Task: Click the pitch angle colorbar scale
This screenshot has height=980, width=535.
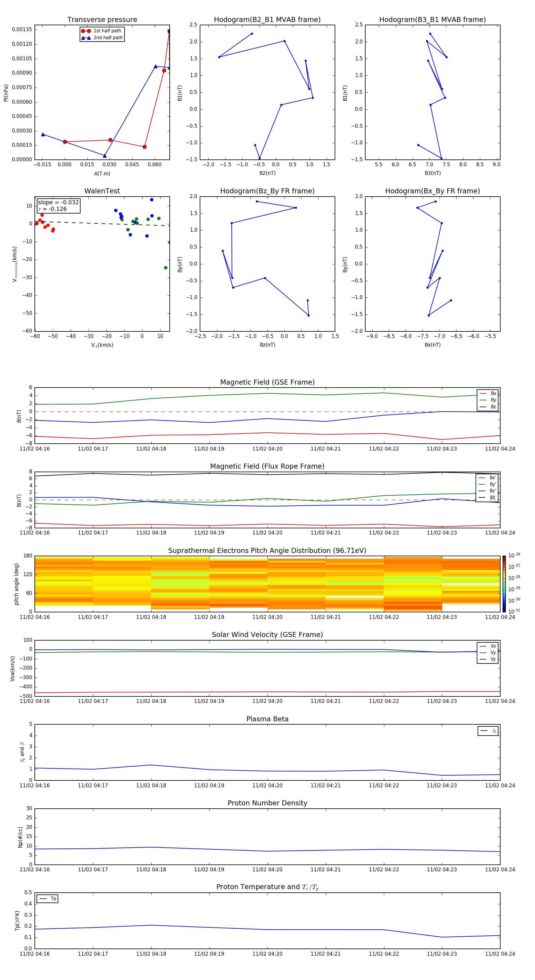Action: 504,584
